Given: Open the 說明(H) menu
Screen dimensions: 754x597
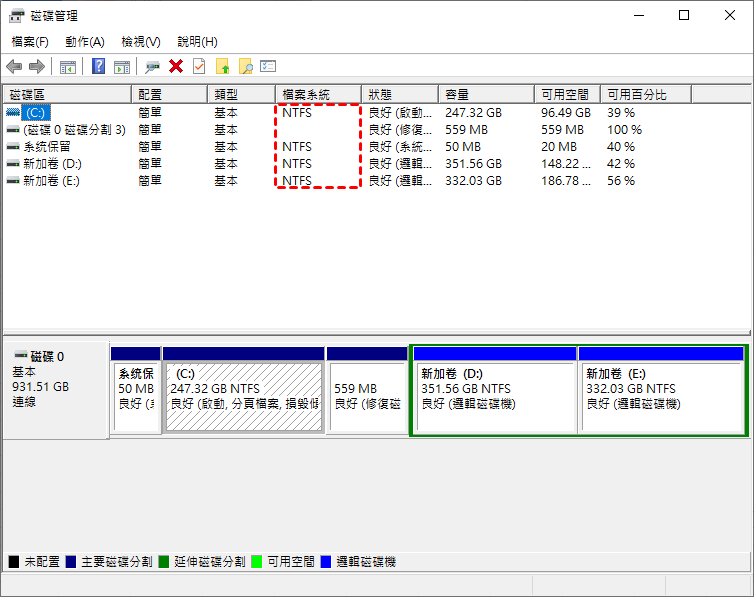Looking at the screenshot, I should (197, 42).
